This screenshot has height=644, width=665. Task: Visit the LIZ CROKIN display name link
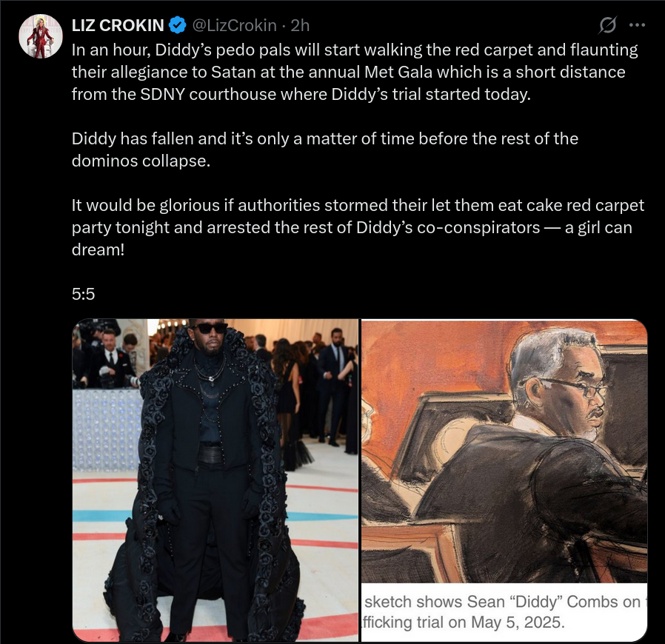tap(118, 25)
